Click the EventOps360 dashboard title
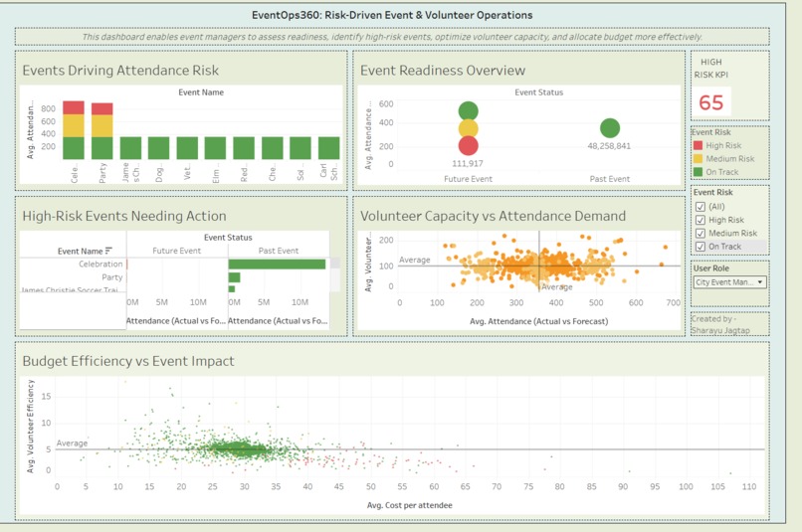 pos(392,15)
